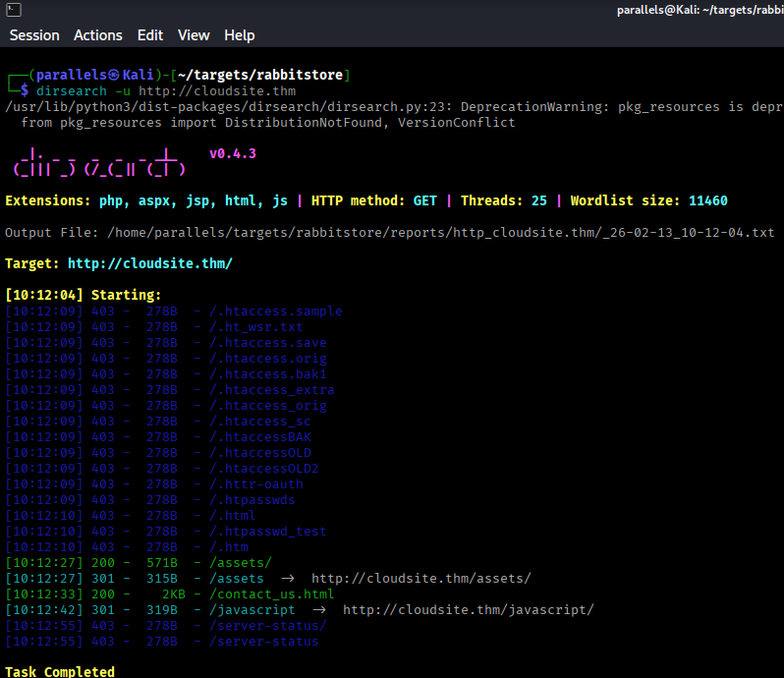Click redirect URL http://cloudsite.thm/assets/
Screen dimensions: 784x678
pyautogui.click(x=421, y=579)
